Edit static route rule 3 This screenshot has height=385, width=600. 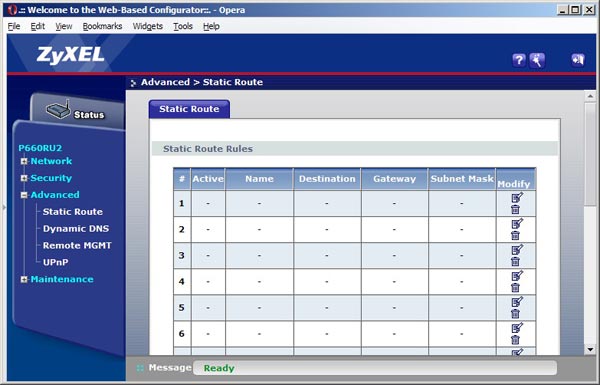click(x=517, y=250)
